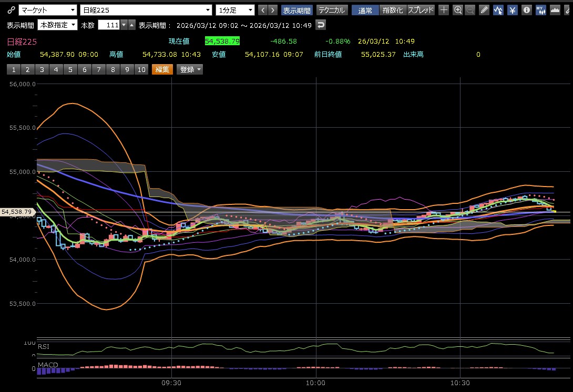Decrease bar count with down stepper
This screenshot has width=573, height=392.
[x=124, y=25]
